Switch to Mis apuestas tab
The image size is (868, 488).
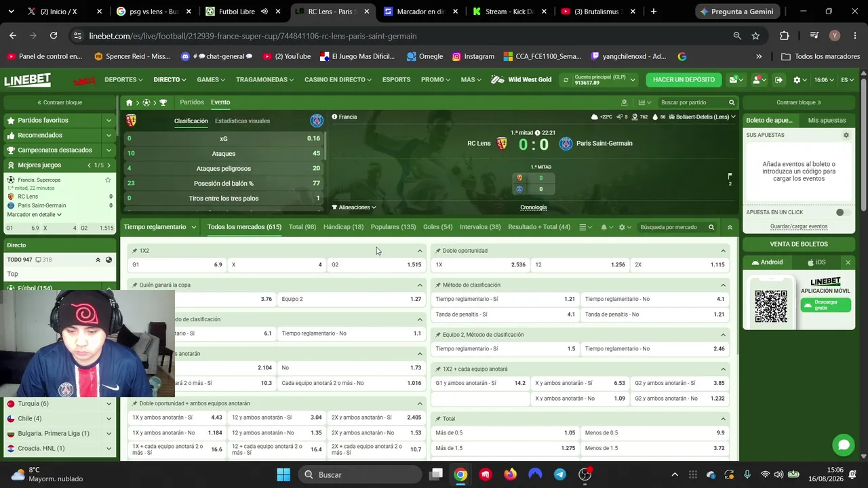[x=827, y=120]
